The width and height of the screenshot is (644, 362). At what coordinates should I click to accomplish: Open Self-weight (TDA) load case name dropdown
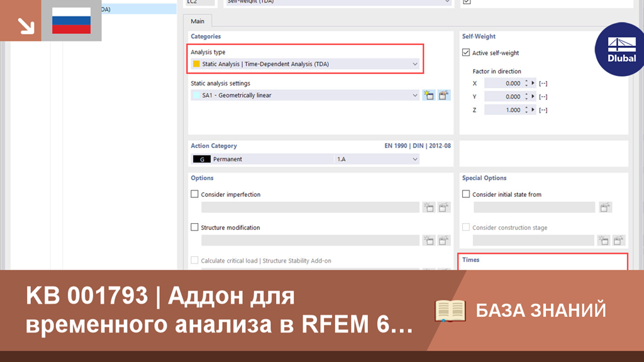[338, 3]
